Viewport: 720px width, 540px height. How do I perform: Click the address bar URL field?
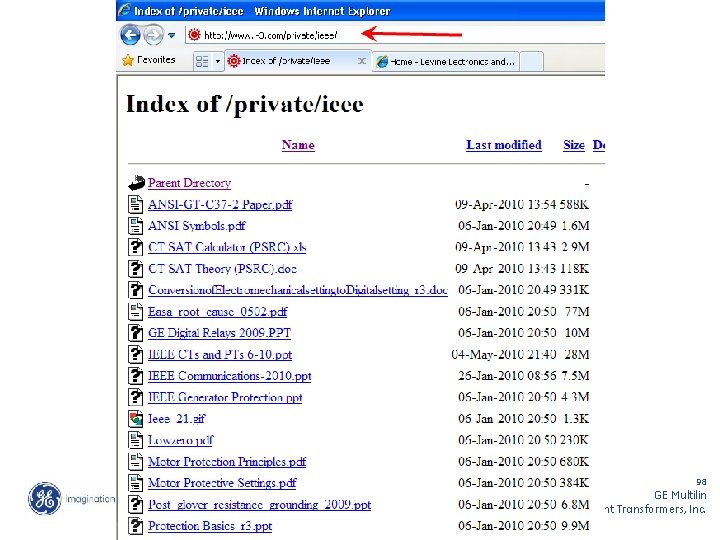(x=395, y=35)
